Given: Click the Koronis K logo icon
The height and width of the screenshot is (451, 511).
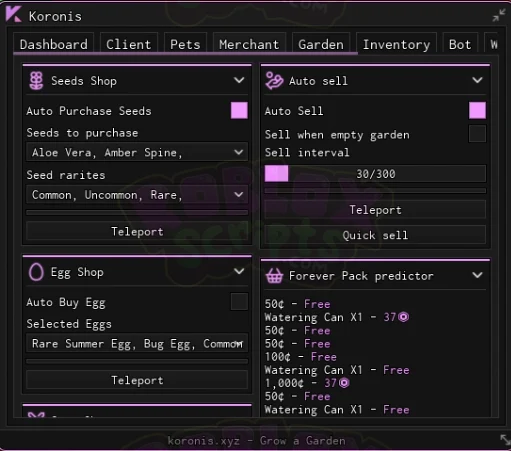Looking at the screenshot, I should [x=14, y=15].
